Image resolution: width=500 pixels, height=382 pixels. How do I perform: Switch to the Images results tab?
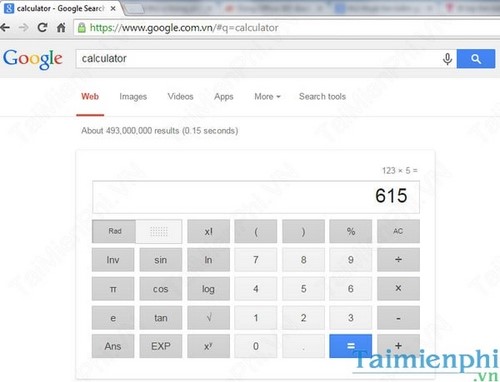pos(133,97)
